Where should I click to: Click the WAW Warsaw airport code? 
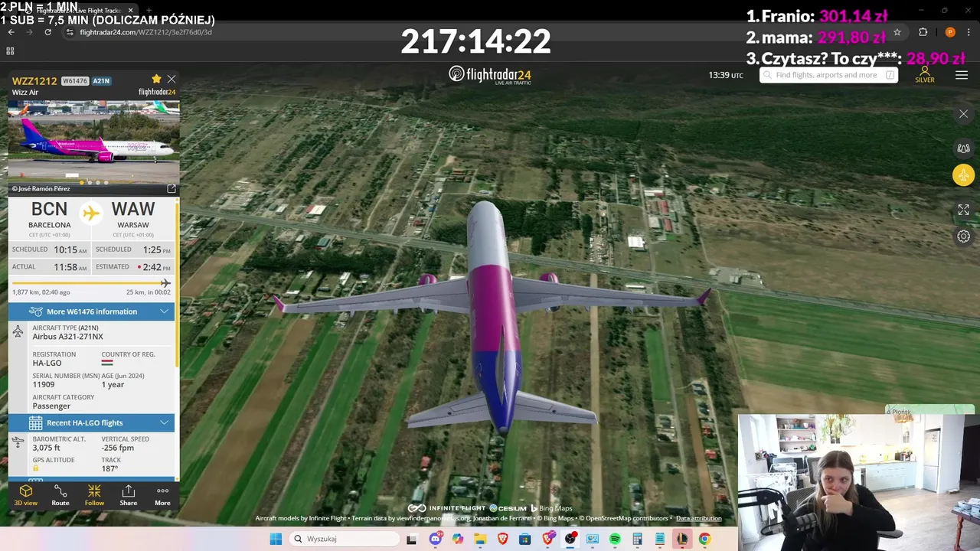coord(133,209)
